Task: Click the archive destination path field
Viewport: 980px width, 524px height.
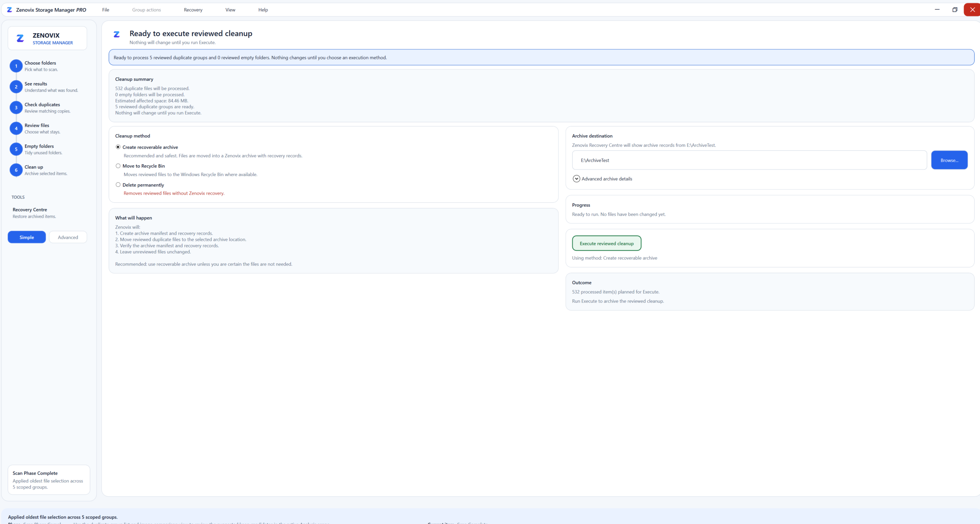Action: tap(749, 160)
